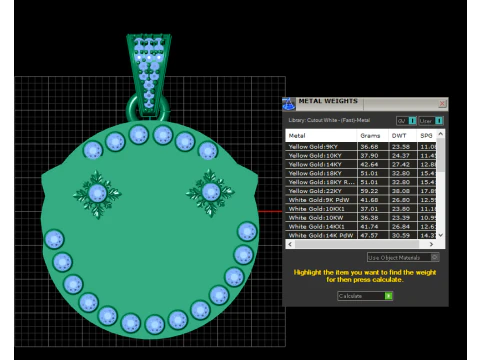Click the 30.59 DWT value
This screenshot has width=480, height=360.
[x=401, y=235]
